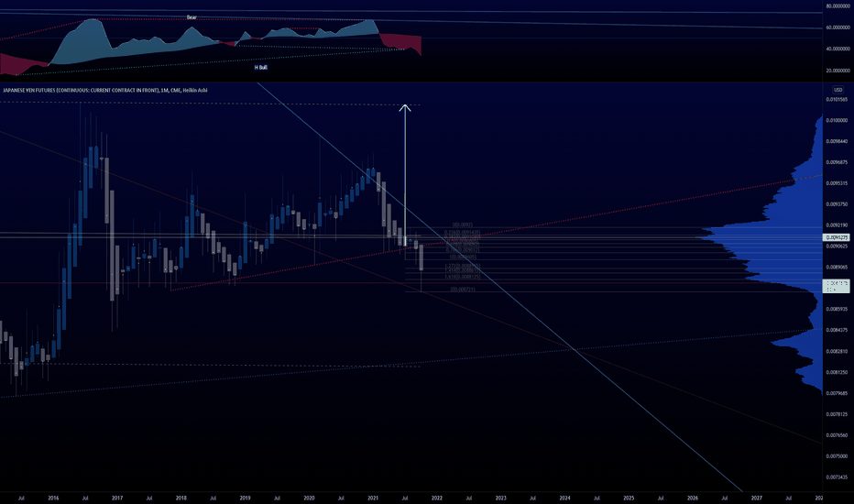This screenshot has height=504, width=854.
Task: Click the 2020 label on time axis
Action: [309, 498]
